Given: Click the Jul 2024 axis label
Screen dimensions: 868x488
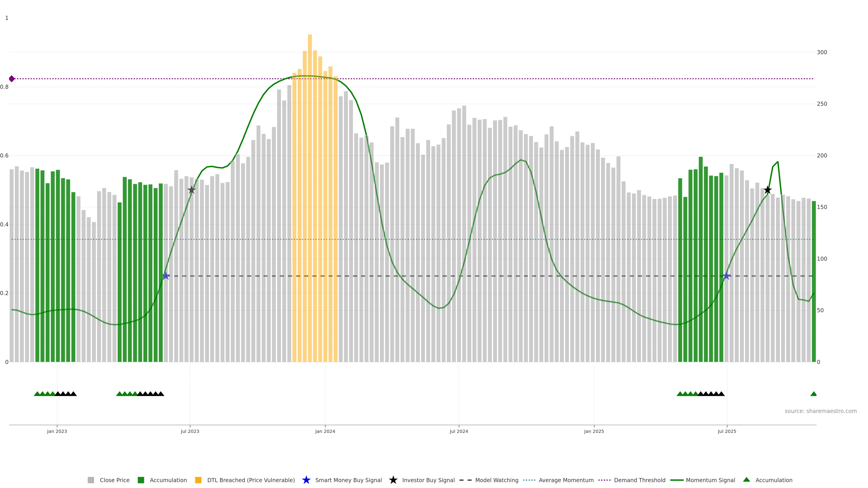Looking at the screenshot, I should click(x=459, y=432).
